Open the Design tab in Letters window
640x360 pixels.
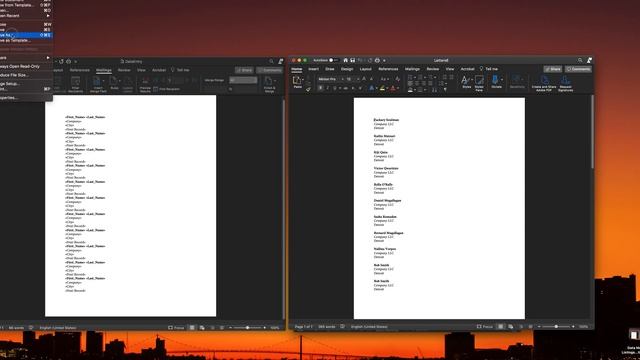pyautogui.click(x=347, y=69)
